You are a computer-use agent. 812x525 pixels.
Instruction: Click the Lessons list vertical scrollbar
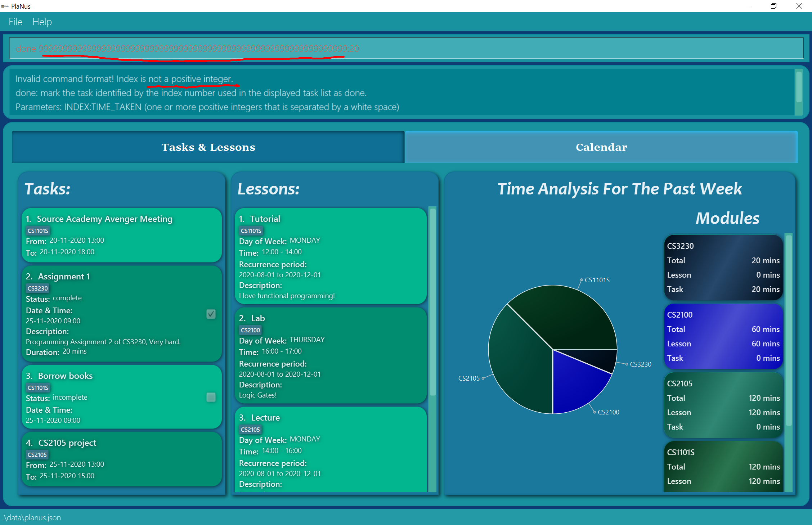[432, 302]
